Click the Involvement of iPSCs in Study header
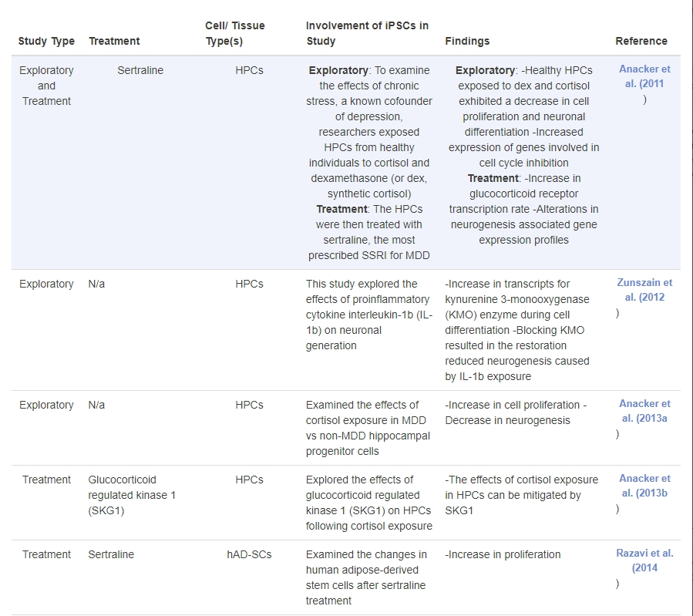693x616 pixels. (x=367, y=33)
